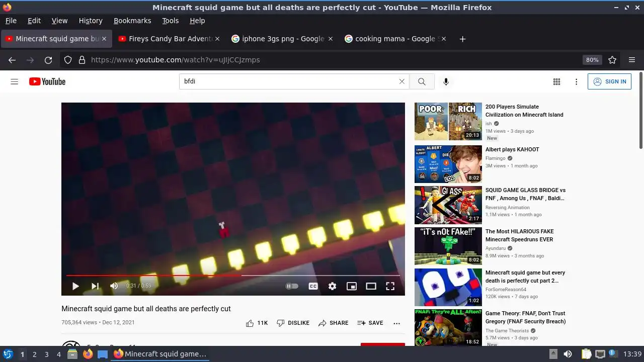
Task: Mute the video volume
Action: (114, 286)
